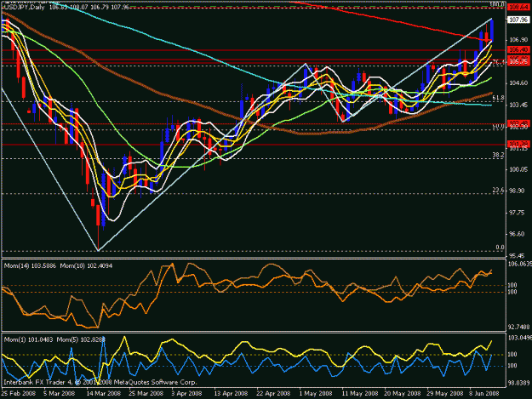Click the Mom(10) 102.4094 indicator label
This screenshot has width=532, height=399.
(x=86, y=266)
